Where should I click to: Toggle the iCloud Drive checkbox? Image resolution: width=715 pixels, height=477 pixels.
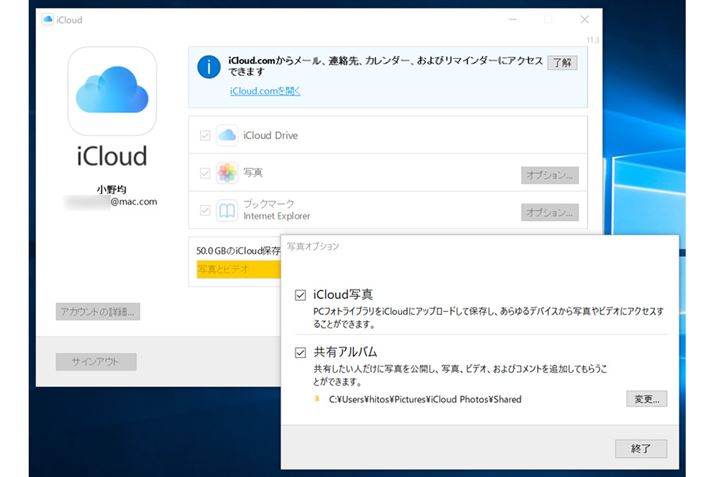click(x=205, y=135)
